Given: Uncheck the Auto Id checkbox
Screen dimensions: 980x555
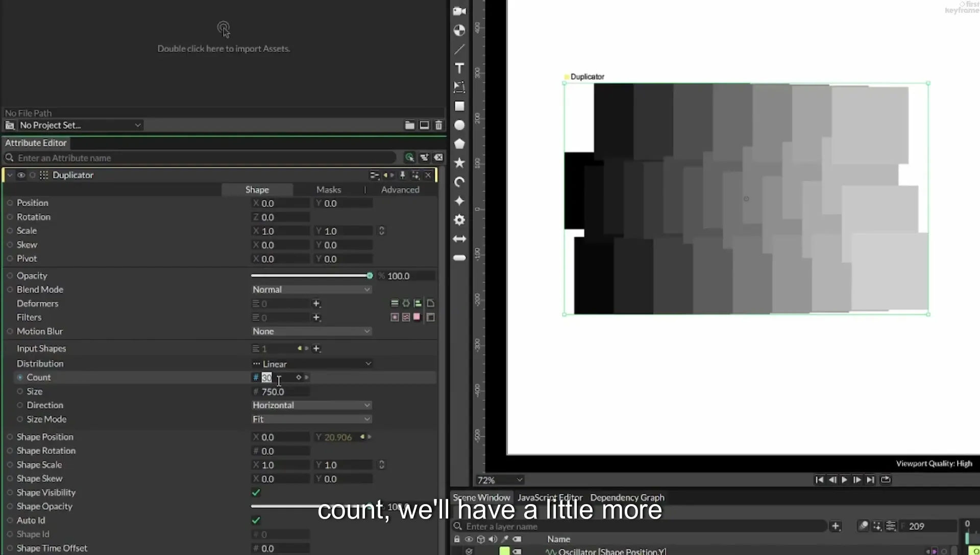Looking at the screenshot, I should (256, 520).
